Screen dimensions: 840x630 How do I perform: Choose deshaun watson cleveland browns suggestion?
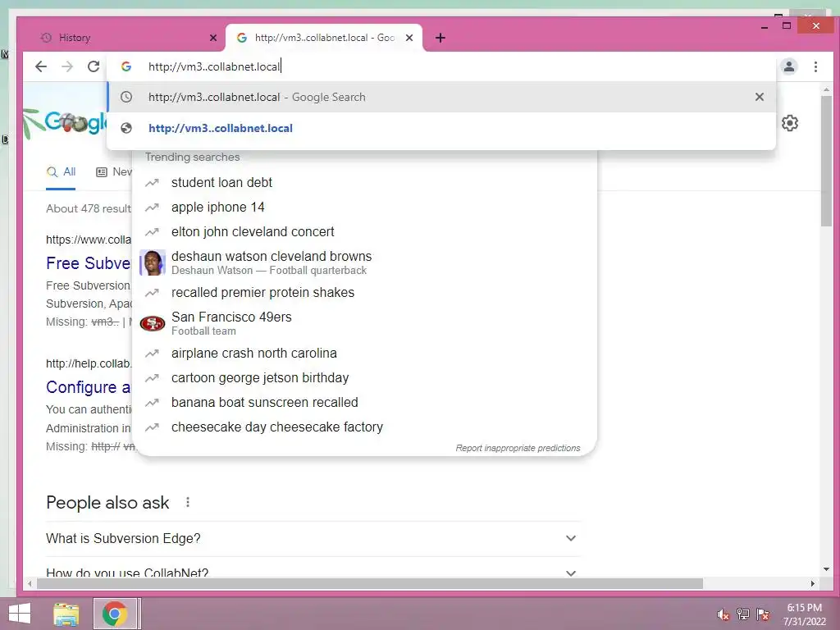point(364,262)
